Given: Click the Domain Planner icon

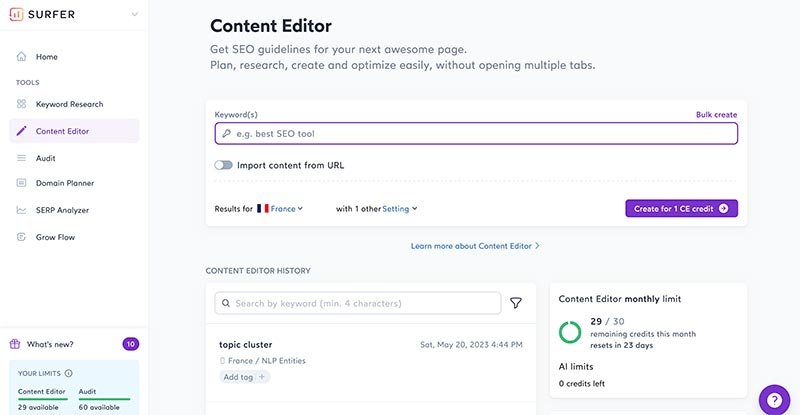Looking at the screenshot, I should (x=21, y=183).
